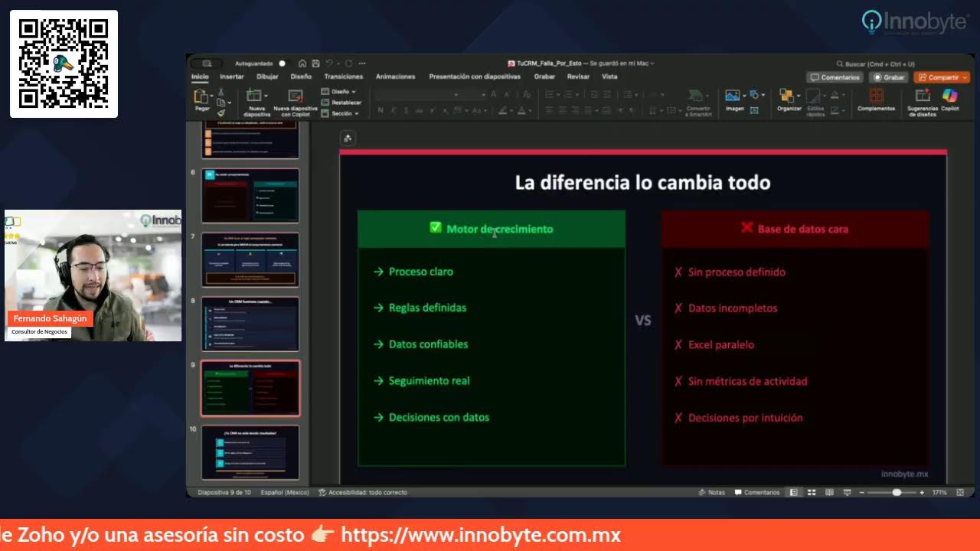Open Presentación con diapositivas tab
The height and width of the screenshot is (551, 980).
click(475, 77)
